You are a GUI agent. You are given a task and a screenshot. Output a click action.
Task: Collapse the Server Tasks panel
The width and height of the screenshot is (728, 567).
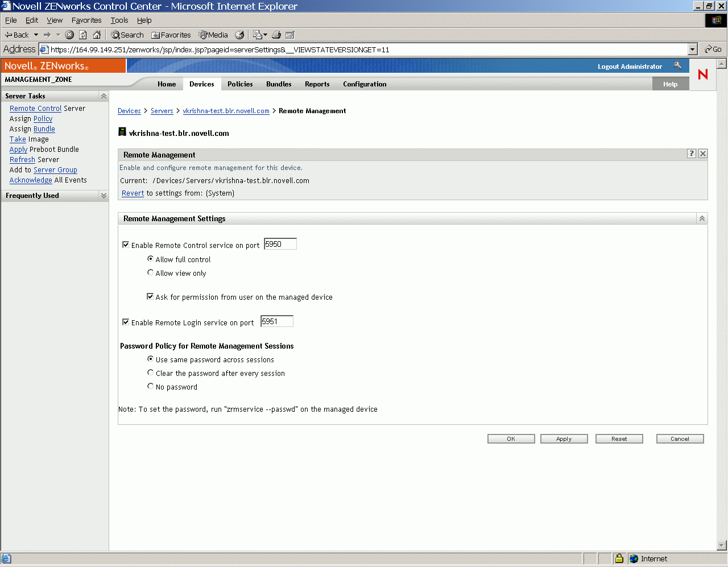click(102, 96)
